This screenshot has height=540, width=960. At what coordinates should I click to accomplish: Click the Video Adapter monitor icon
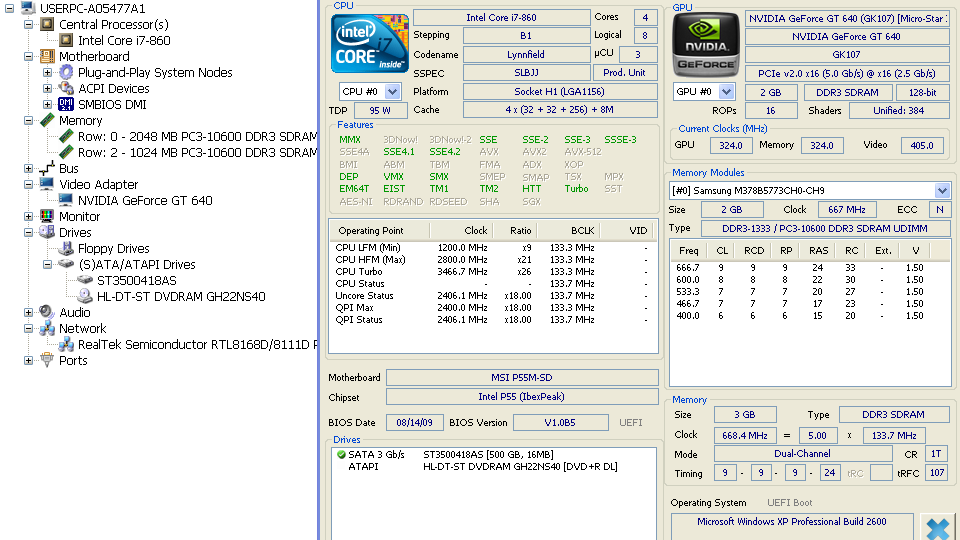pos(47,184)
